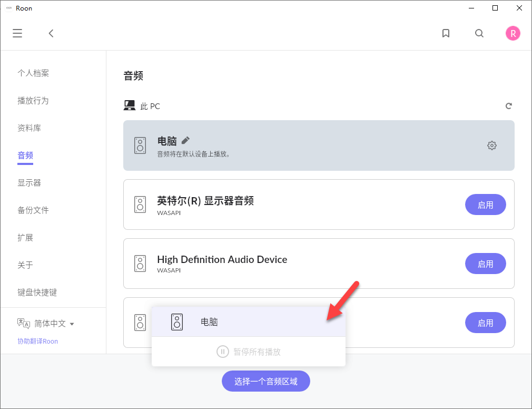This screenshot has width=532, height=409.
Task: Follow the 协助翻译Roon link
Action: [37, 341]
